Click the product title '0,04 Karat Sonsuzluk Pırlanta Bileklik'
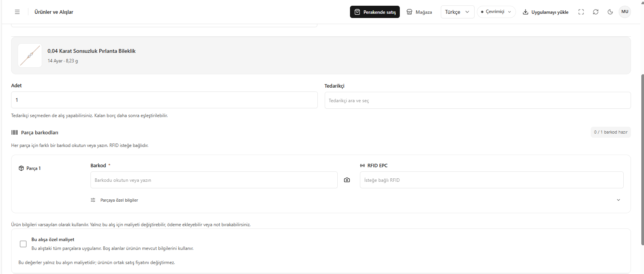 click(x=92, y=51)
